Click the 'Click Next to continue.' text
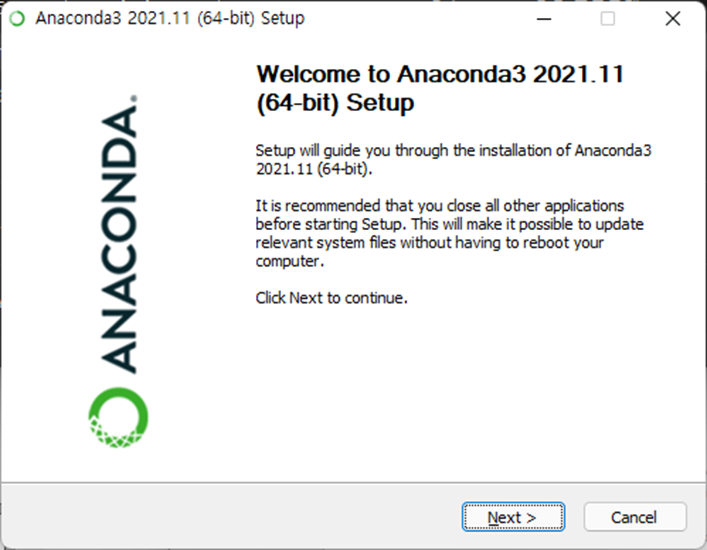The width and height of the screenshot is (707, 550). tap(331, 298)
